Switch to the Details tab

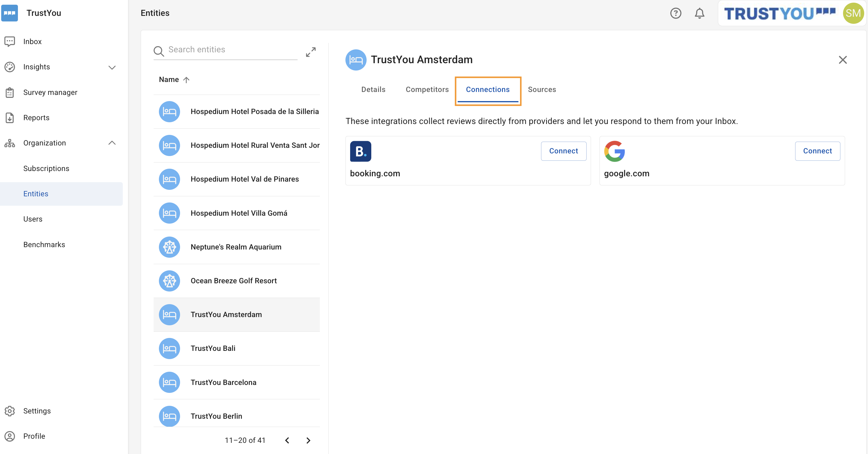pyautogui.click(x=373, y=90)
